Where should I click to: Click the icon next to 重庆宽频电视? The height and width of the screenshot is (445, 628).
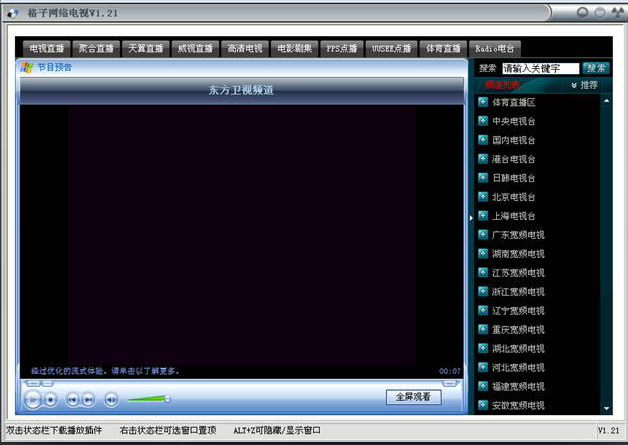click(x=483, y=329)
